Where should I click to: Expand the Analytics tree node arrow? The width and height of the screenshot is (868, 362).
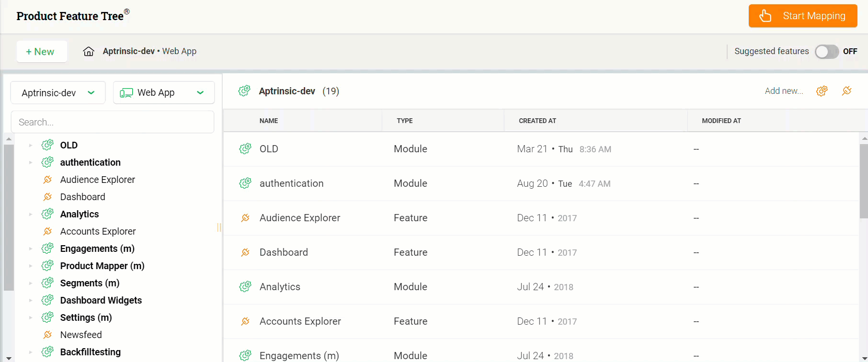pyautogui.click(x=30, y=214)
